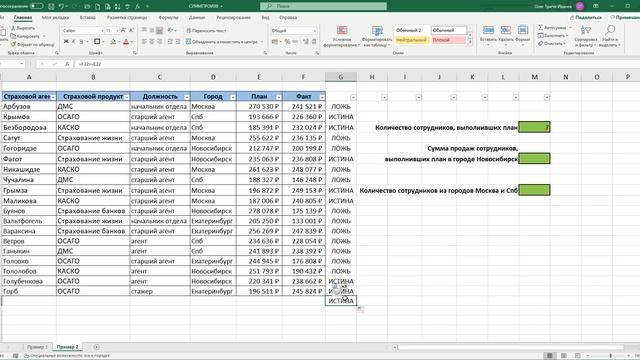Apply bold formatting with the Ж icon
The width and height of the screenshot is (640, 360).
66,42
